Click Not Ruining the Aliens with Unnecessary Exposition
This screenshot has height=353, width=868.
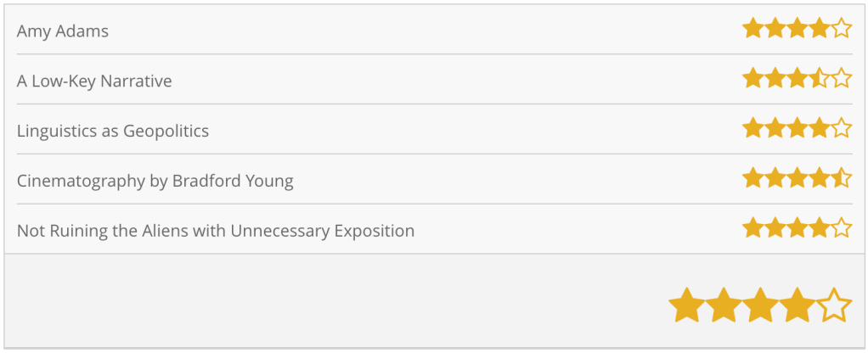click(x=216, y=230)
